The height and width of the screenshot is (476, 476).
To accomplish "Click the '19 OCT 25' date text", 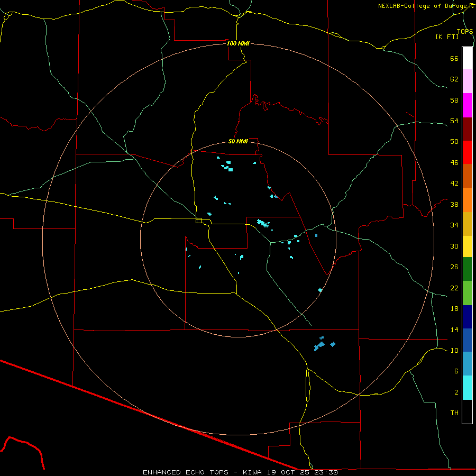I will 288,472.
